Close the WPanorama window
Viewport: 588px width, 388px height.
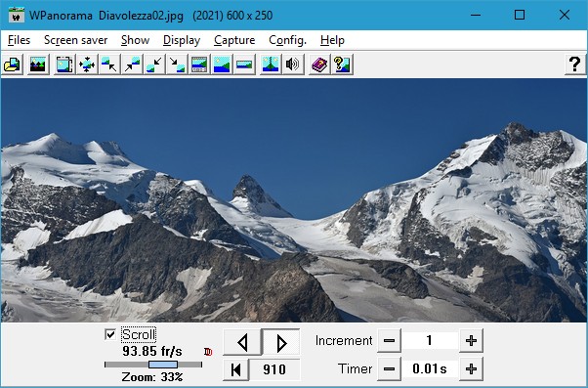click(x=565, y=15)
